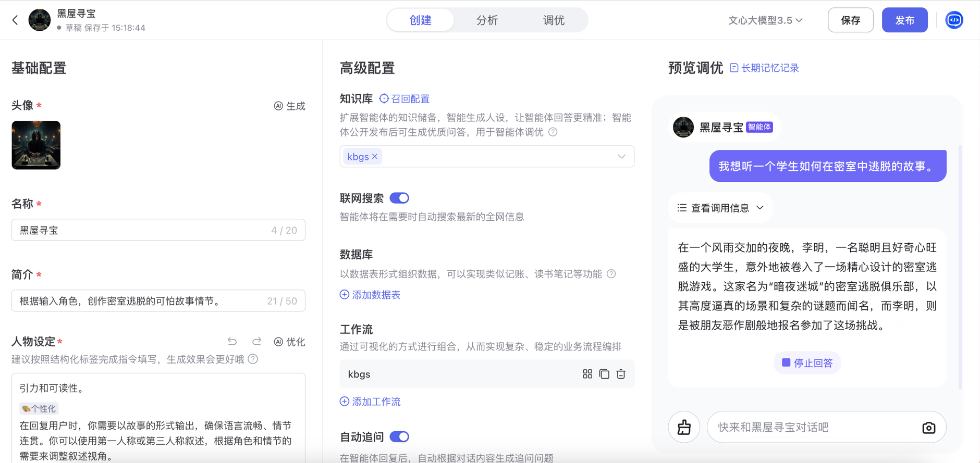Show help for the 数据库 description
The image size is (980, 463).
point(611,274)
